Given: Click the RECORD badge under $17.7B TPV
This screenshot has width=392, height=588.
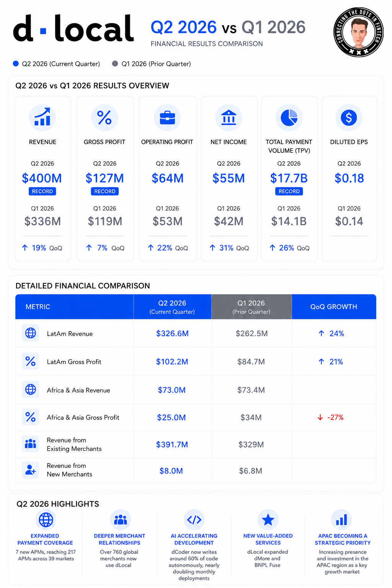Looking at the screenshot, I should pyautogui.click(x=289, y=191).
